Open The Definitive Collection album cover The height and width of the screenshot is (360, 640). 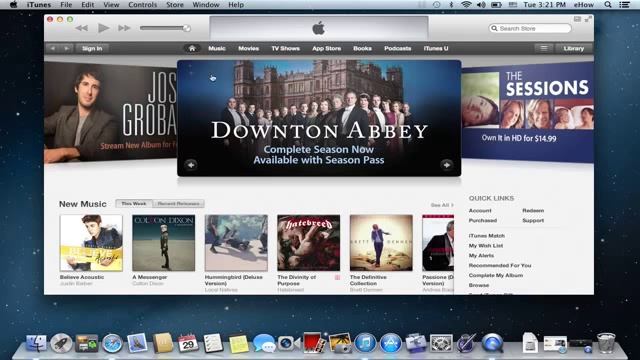pyautogui.click(x=381, y=243)
